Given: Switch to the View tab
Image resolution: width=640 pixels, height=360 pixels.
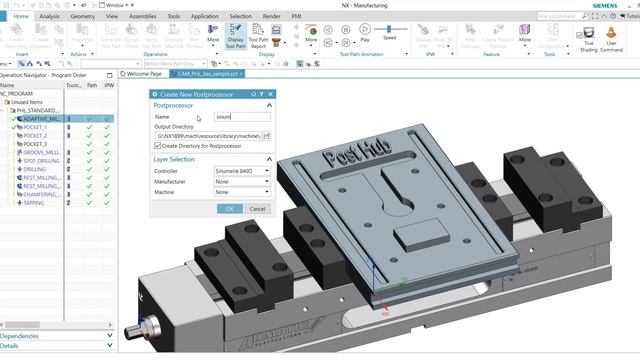Looking at the screenshot, I should point(112,16).
